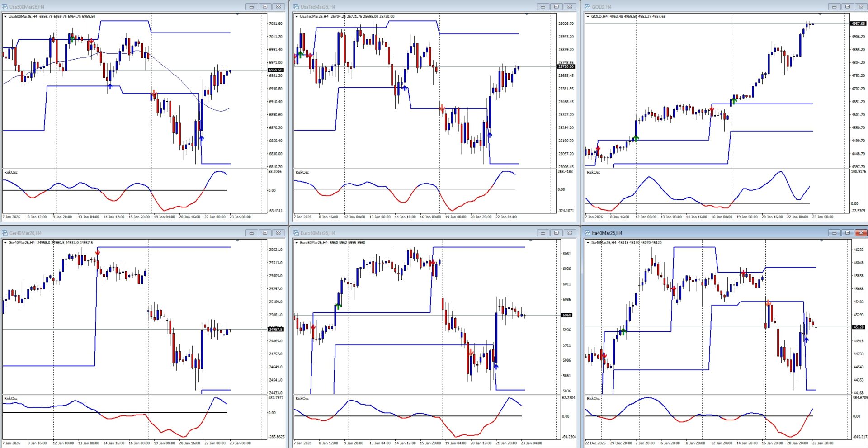
Task: Expand one-click trading arrow on Usa500Mar26 chart
Action: (x=5, y=17)
